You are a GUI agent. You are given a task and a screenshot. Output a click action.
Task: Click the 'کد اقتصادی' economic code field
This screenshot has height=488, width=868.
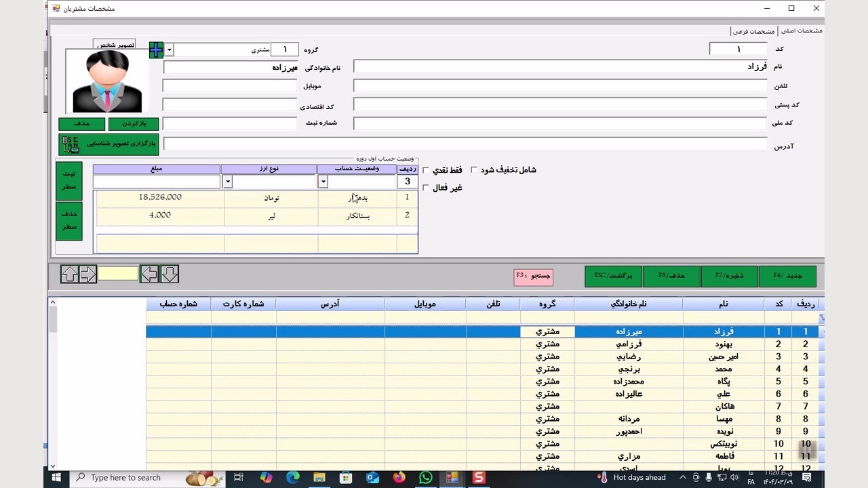click(x=230, y=105)
